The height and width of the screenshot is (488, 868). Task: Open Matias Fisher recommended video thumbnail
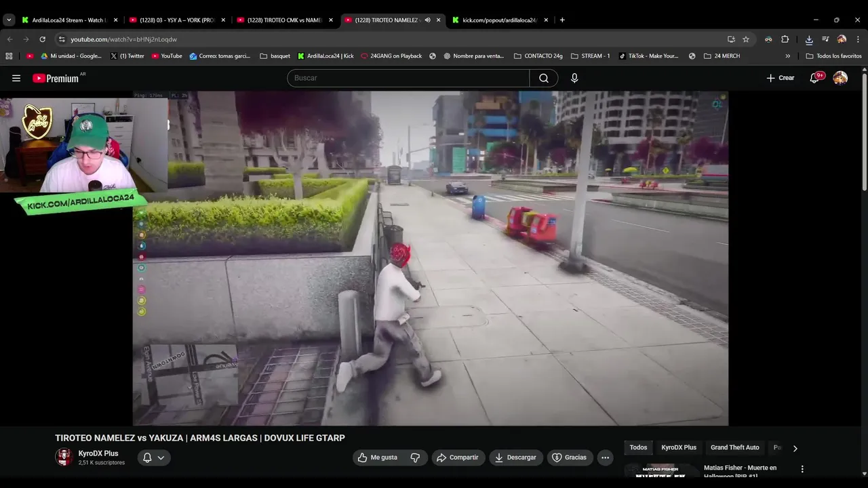tap(661, 470)
